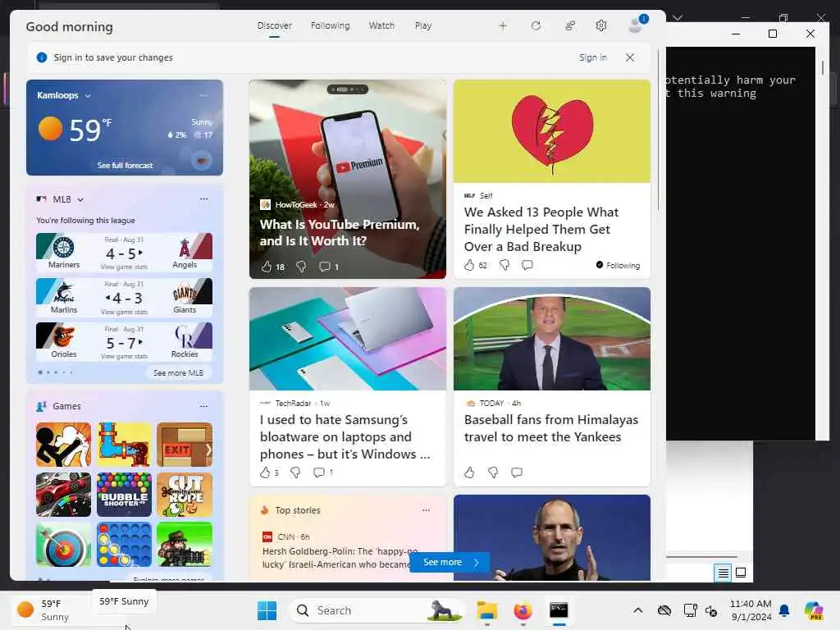The image size is (840, 630).
Task: Open the personalize feed icon
Action: coord(570,25)
